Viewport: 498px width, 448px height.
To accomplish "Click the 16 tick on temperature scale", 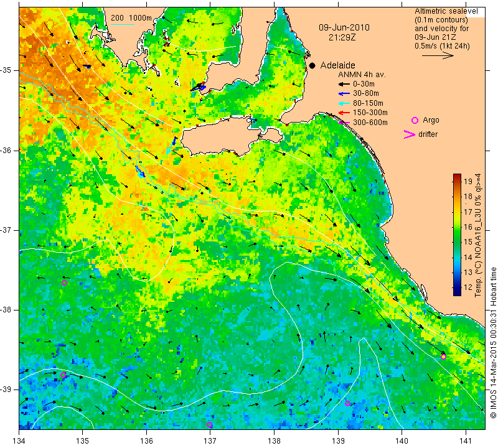I will tap(468, 226).
